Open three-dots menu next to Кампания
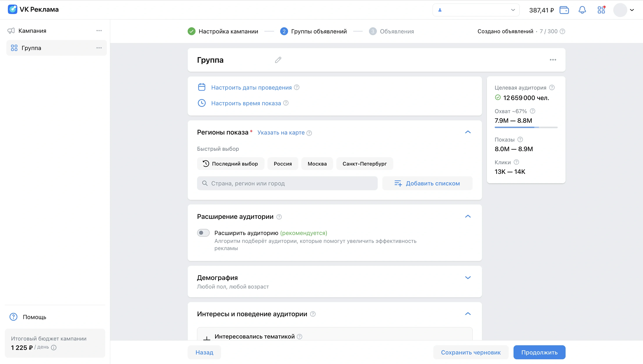Viewport: 643px width, 364px height. pyautogui.click(x=99, y=31)
